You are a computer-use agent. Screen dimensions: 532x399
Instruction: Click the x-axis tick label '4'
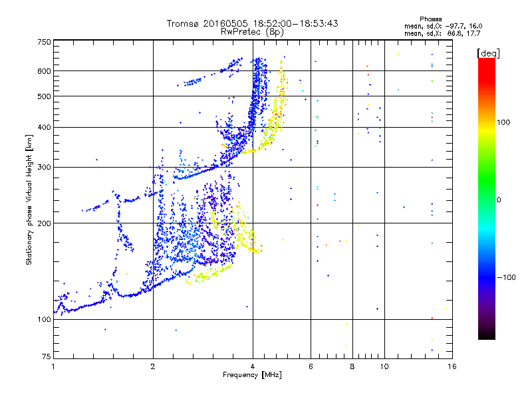tap(253, 366)
